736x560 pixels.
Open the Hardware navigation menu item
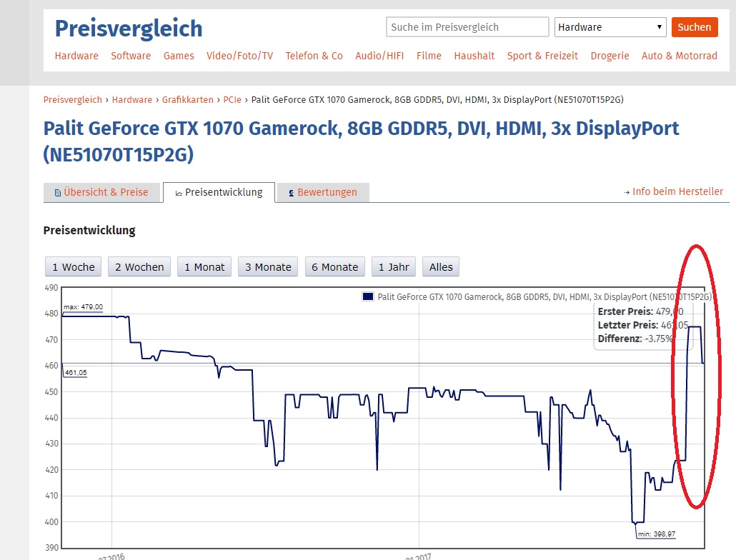pos(76,56)
